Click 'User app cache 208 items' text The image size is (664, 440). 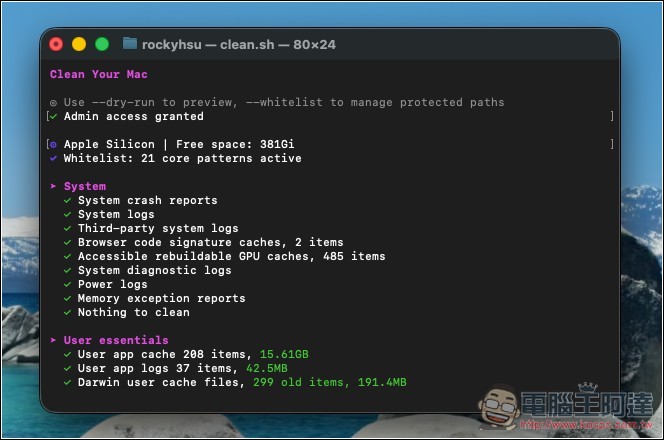(163, 354)
